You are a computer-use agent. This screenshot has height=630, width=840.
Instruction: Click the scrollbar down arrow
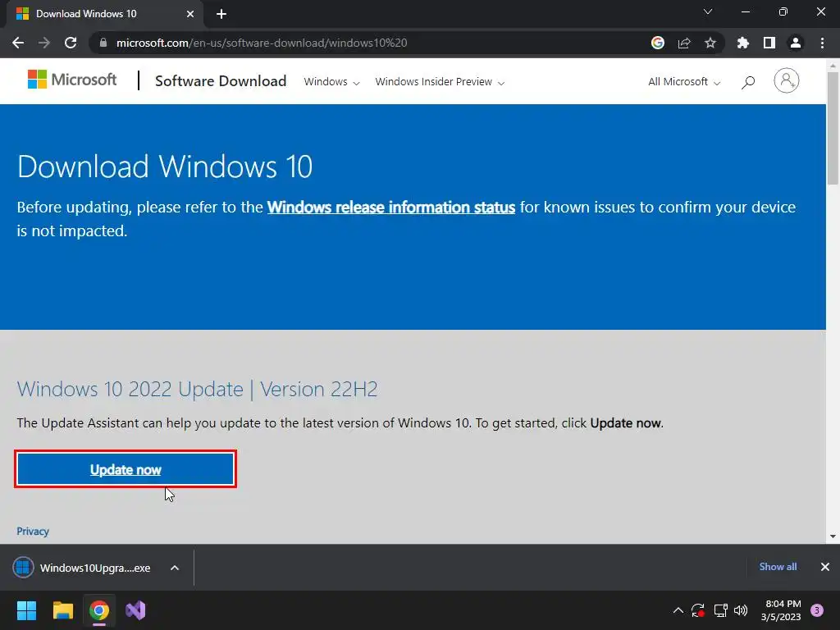pyautogui.click(x=833, y=536)
